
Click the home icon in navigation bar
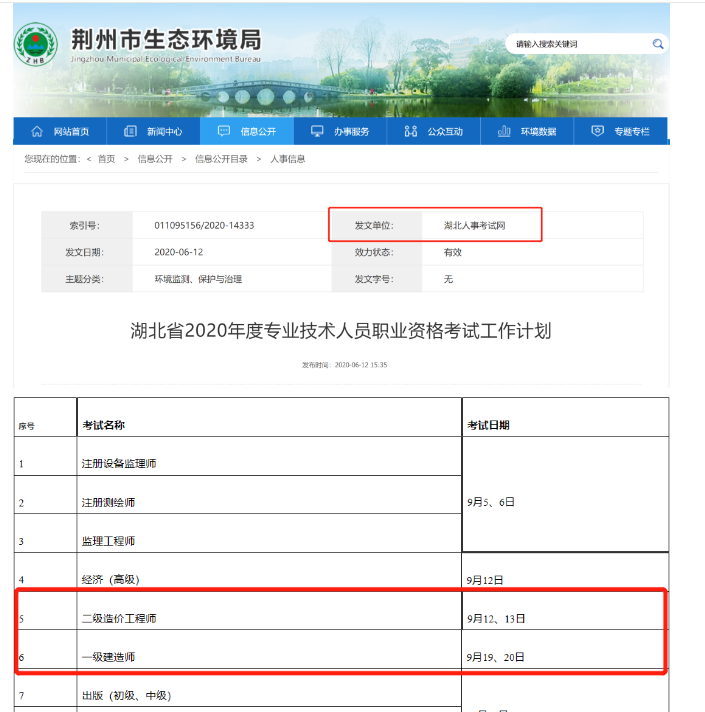[x=37, y=132]
